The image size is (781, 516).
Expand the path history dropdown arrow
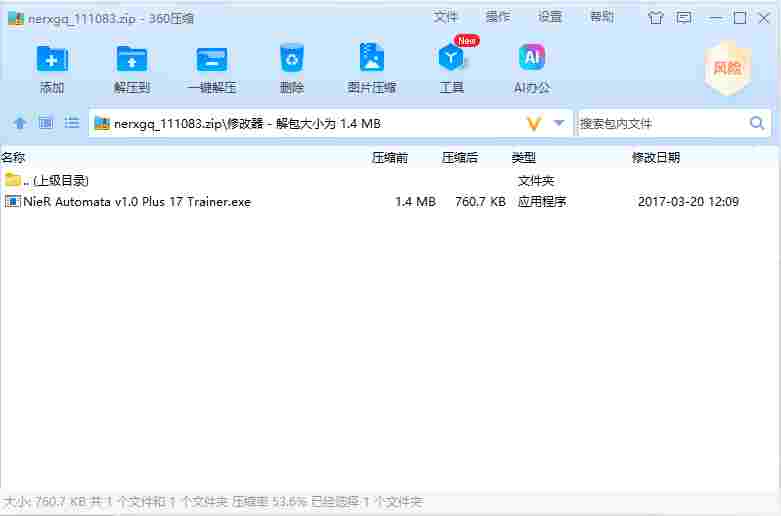559,123
